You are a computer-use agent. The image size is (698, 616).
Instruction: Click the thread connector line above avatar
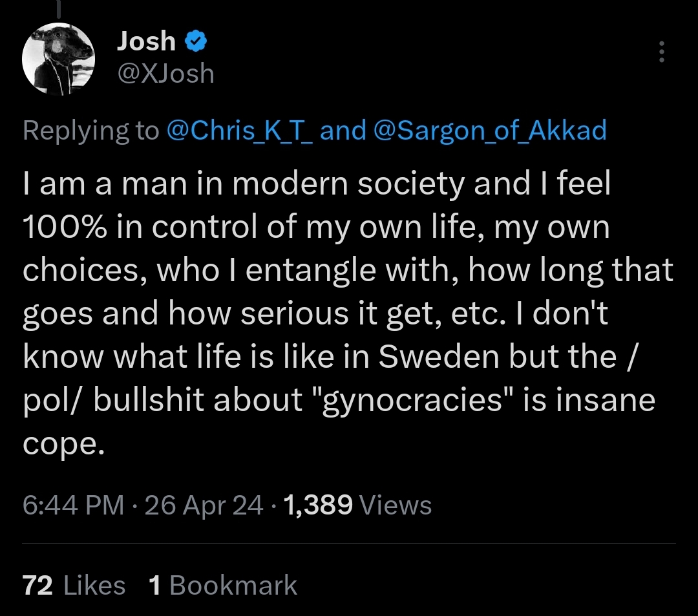(x=59, y=8)
